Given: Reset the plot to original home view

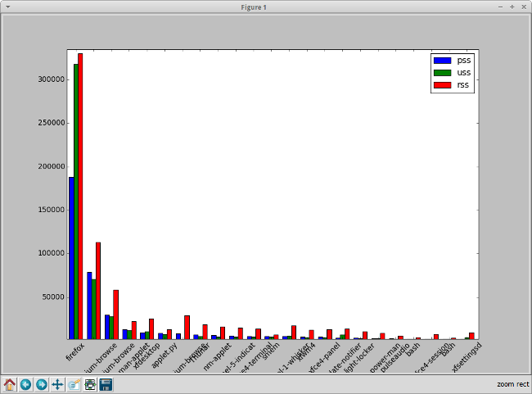Looking at the screenshot, I should tap(10, 384).
